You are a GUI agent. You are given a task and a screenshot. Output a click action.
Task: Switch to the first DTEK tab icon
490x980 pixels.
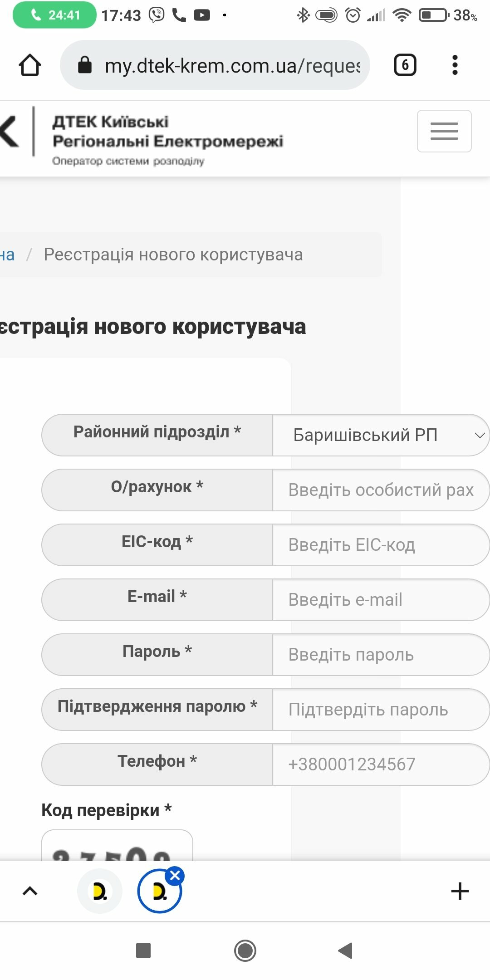[x=100, y=891]
